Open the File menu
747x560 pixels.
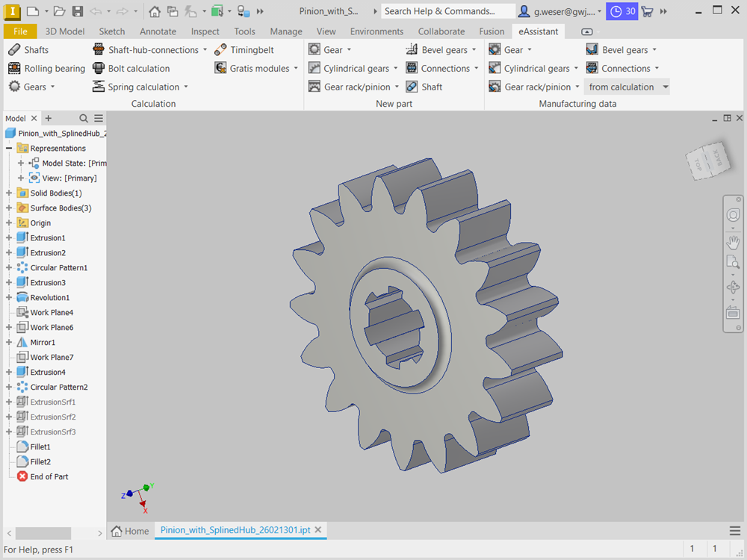point(20,31)
